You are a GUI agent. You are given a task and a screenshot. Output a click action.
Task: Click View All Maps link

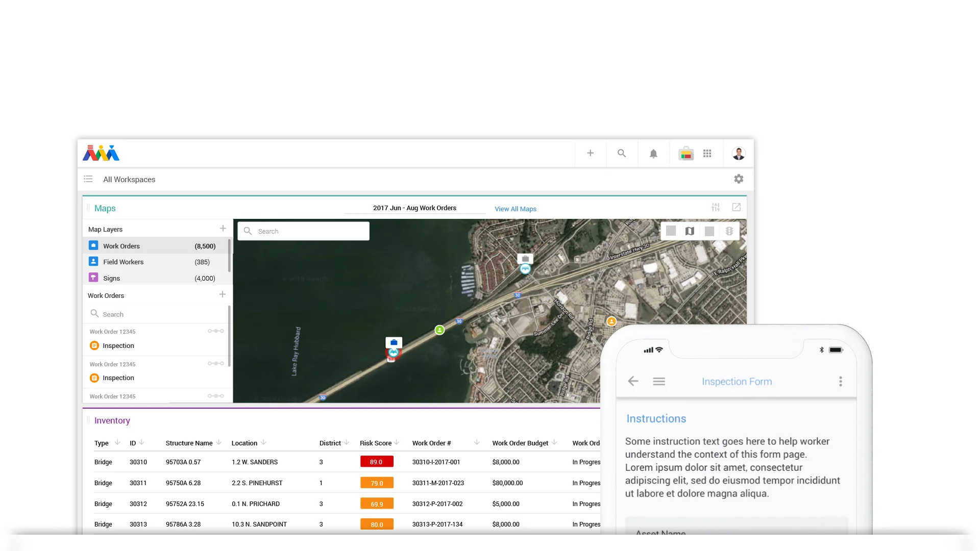pos(516,209)
